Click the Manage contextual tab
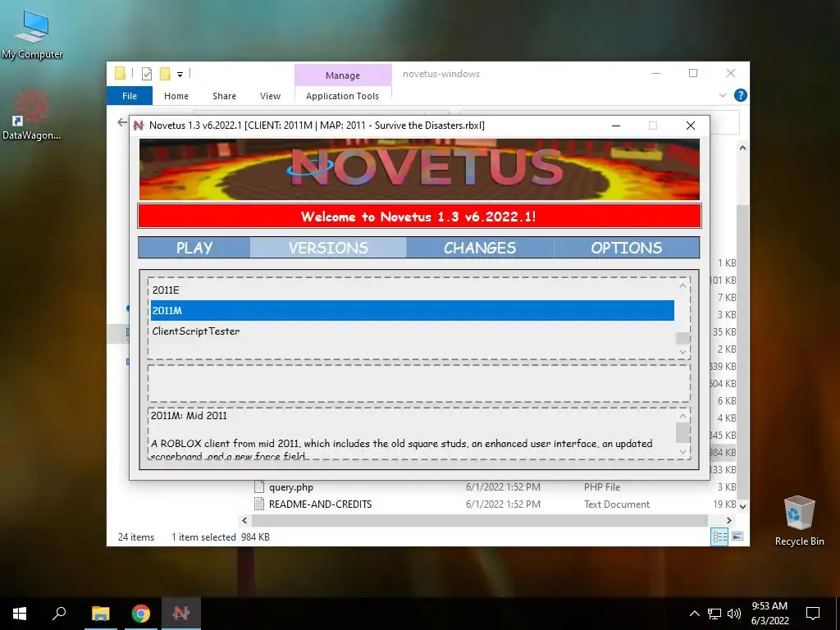The image size is (840, 630). pyautogui.click(x=343, y=75)
